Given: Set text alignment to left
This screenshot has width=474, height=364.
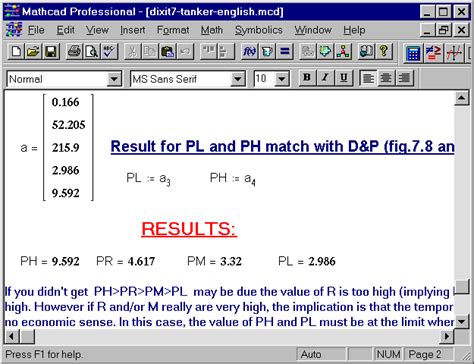Looking at the screenshot, I should pyautogui.click(x=368, y=78).
